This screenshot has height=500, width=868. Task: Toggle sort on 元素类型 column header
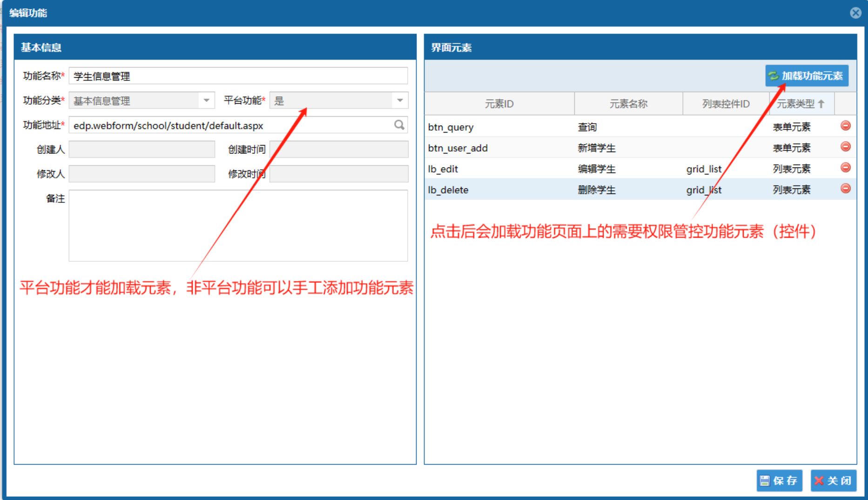pos(802,104)
